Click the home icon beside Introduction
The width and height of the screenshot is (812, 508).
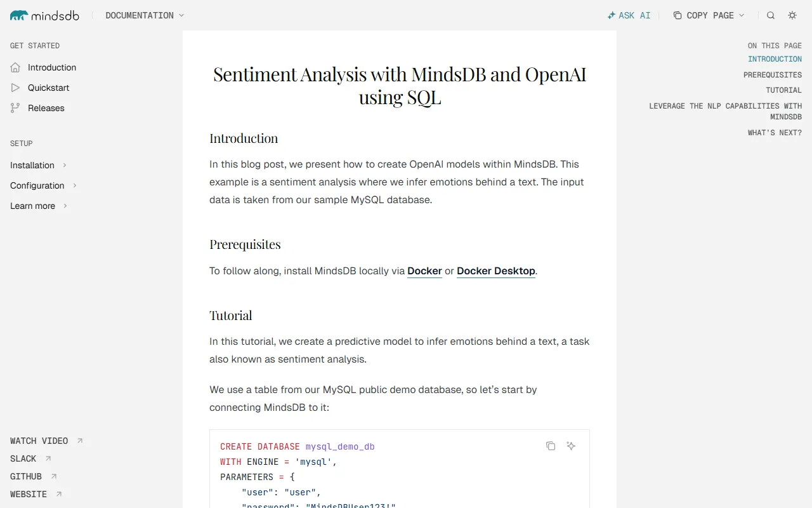14,67
